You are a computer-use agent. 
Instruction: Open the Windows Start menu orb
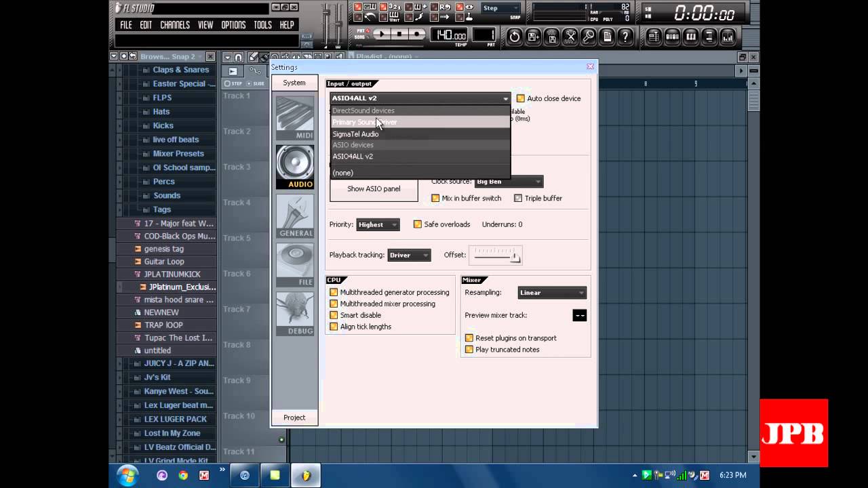click(128, 475)
